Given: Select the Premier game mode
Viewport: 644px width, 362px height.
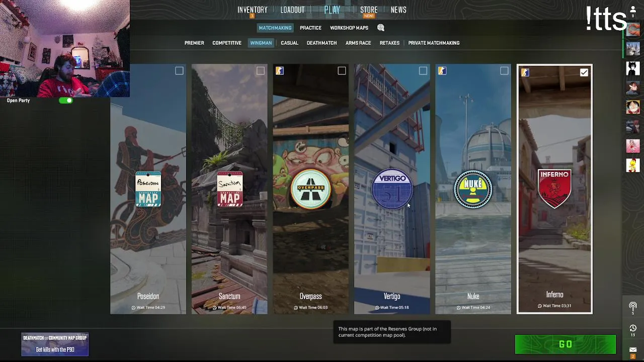Looking at the screenshot, I should (x=194, y=43).
